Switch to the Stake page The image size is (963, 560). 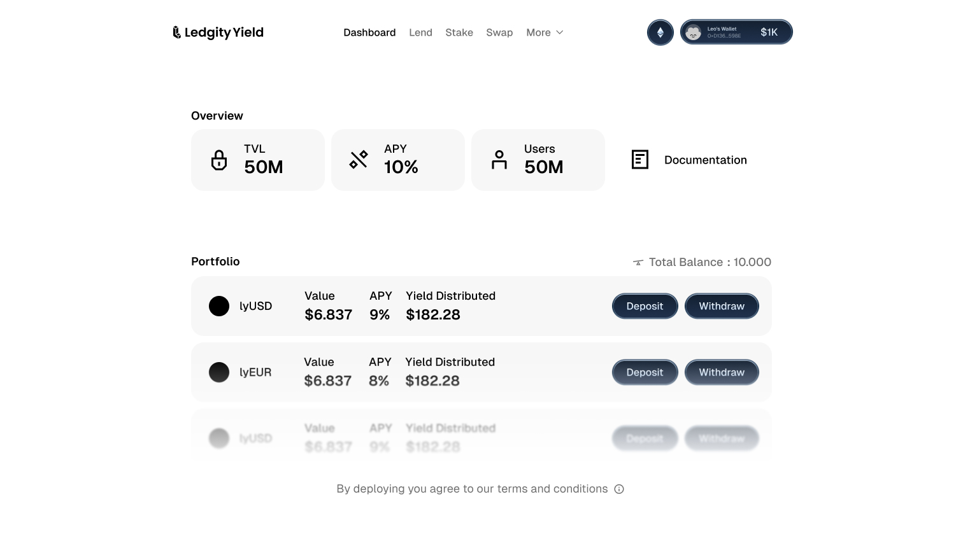459,32
